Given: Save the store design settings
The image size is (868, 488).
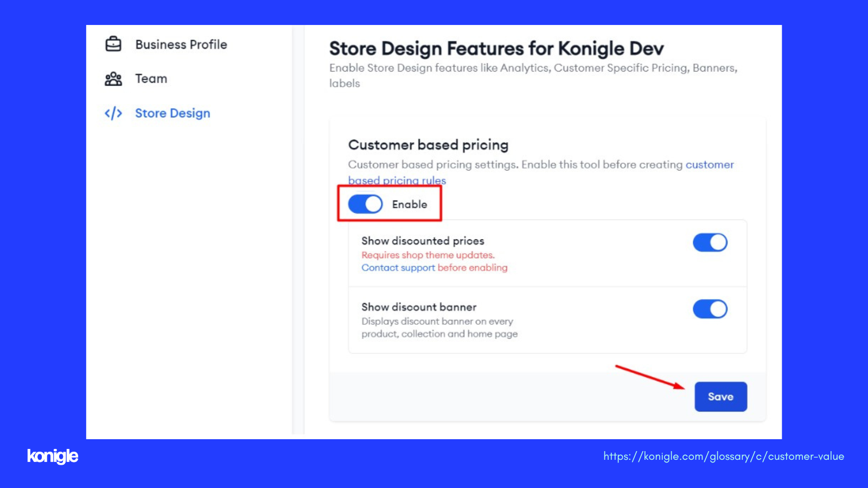Looking at the screenshot, I should pos(720,396).
